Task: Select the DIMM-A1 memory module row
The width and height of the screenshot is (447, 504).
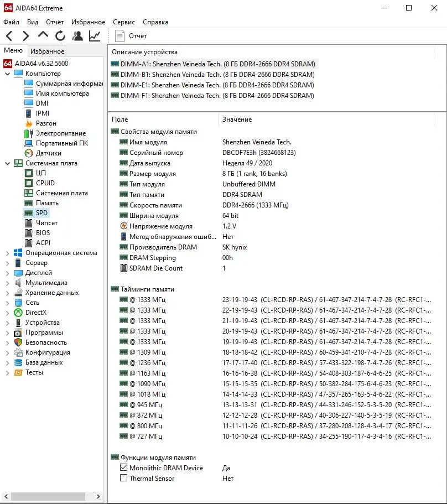Action: pos(214,64)
